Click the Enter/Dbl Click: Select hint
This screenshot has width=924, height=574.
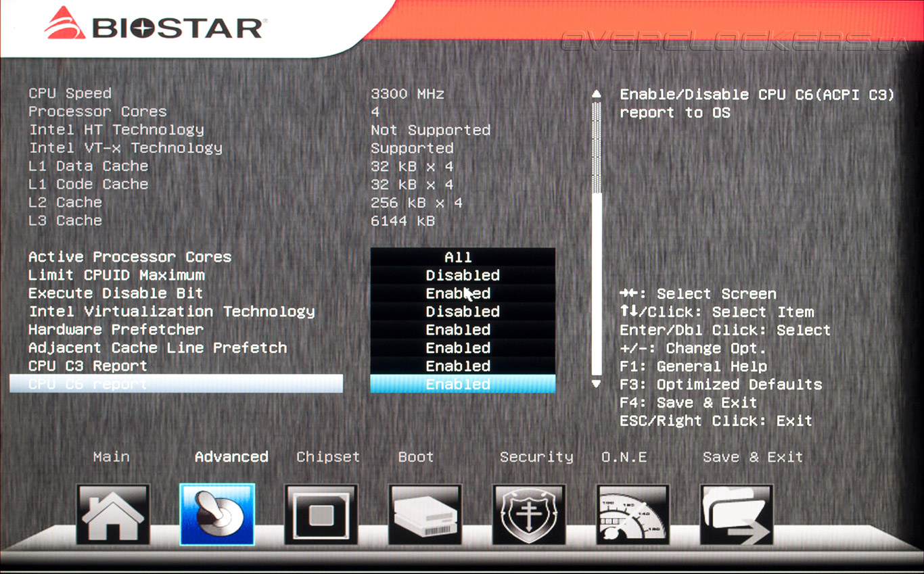click(x=725, y=330)
